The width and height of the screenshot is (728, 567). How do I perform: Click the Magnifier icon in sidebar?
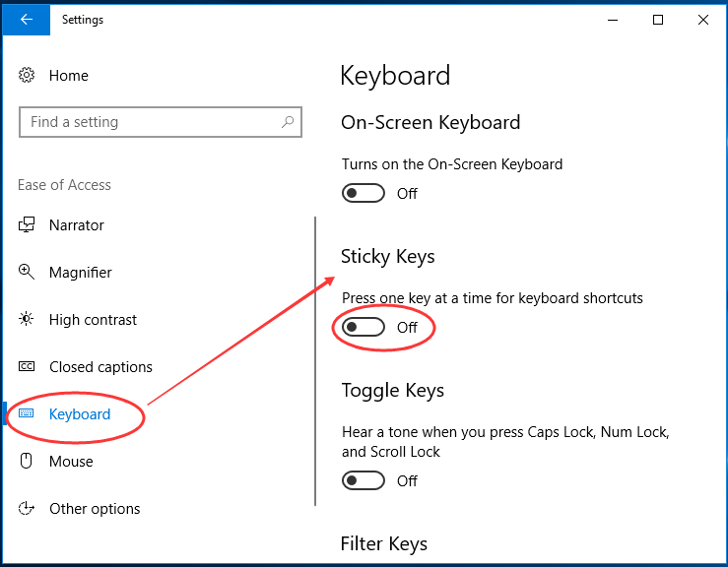28,273
